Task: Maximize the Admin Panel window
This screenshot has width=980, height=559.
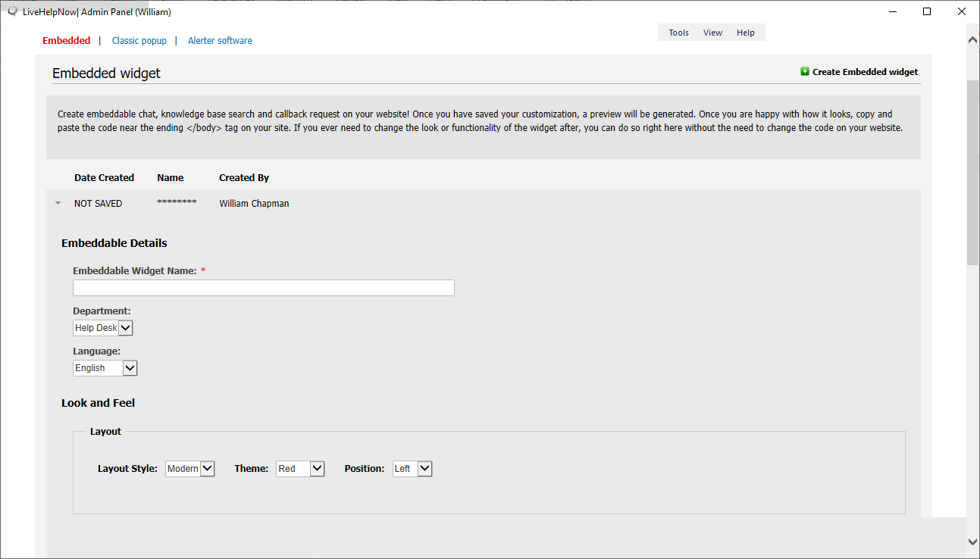Action: coord(927,11)
